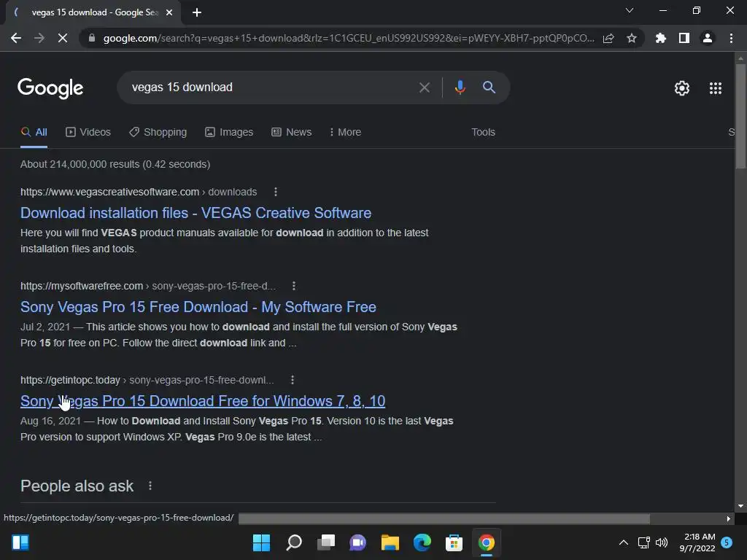Open Download installation files VEGAS link
Viewport: 747px width, 560px height.
(196, 213)
